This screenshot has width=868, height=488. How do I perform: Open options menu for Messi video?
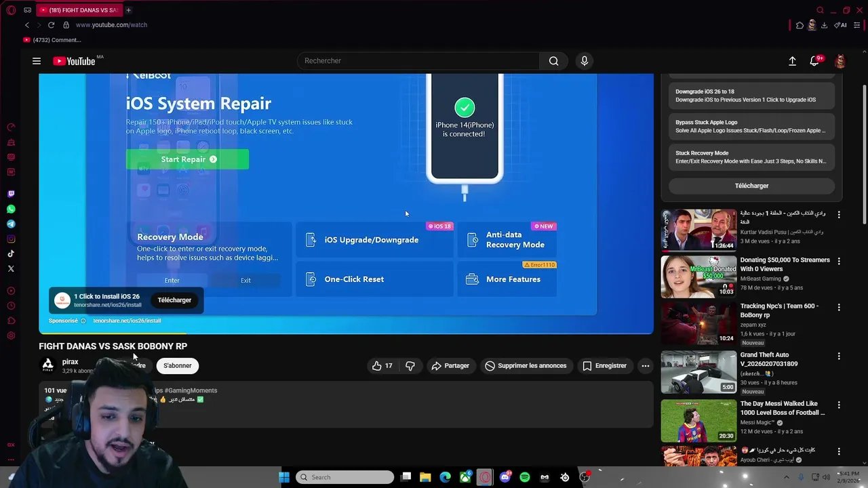click(x=839, y=405)
